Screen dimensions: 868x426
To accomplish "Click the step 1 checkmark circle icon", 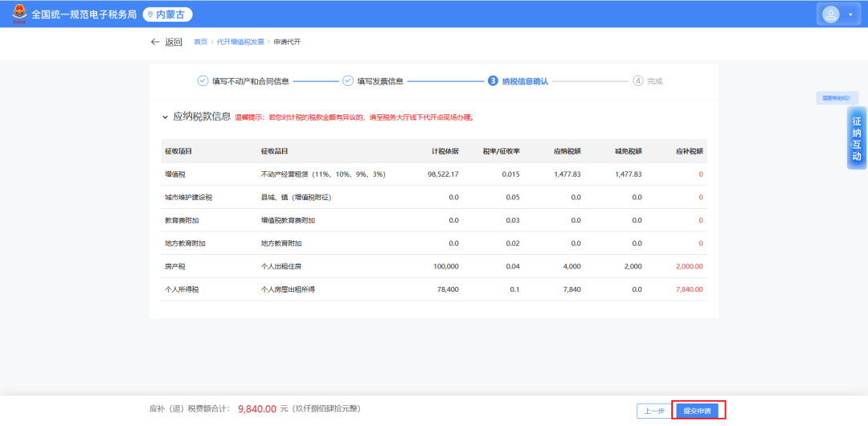I will pyautogui.click(x=203, y=80).
